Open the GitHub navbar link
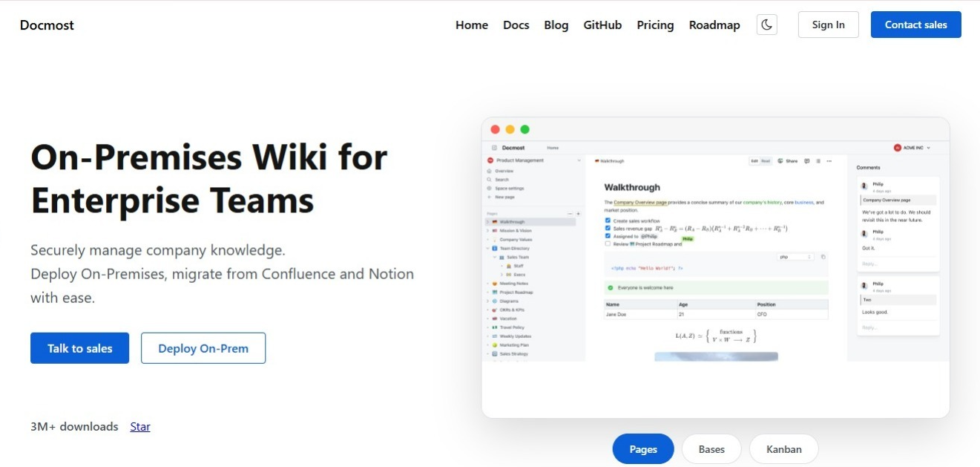The width and height of the screenshot is (980, 467). point(602,25)
